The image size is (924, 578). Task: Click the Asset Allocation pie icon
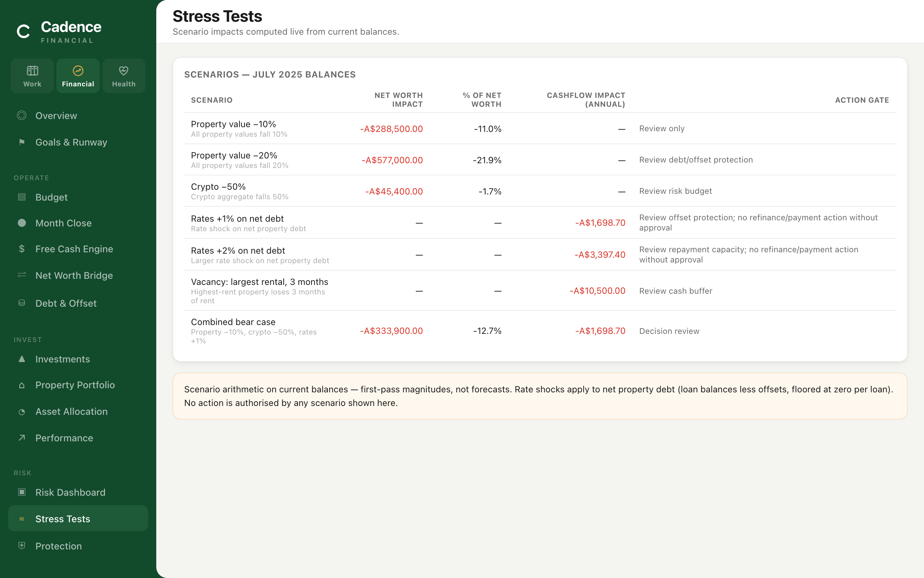point(22,412)
